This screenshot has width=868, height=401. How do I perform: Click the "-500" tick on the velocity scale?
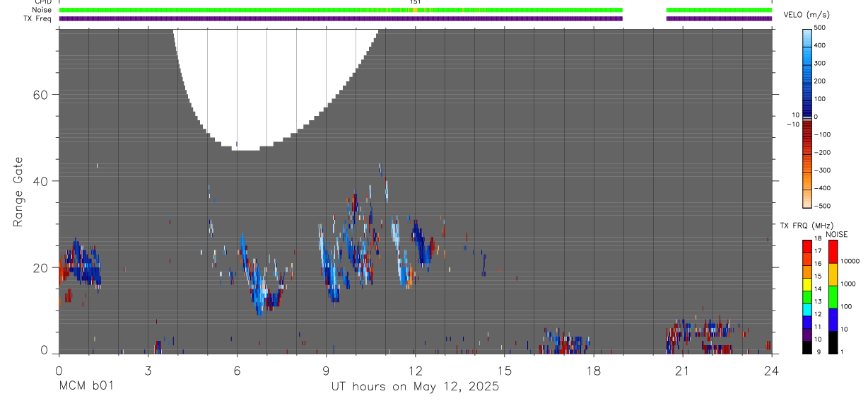tap(822, 207)
